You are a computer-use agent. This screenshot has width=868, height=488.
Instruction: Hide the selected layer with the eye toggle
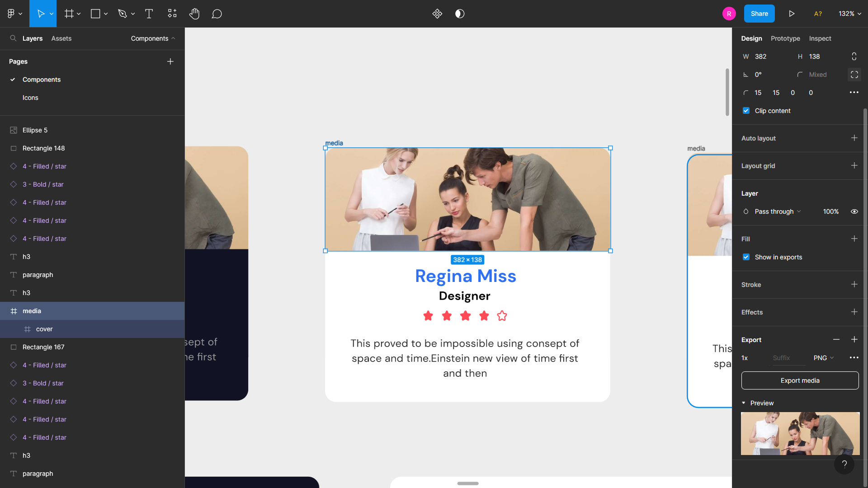pos(854,211)
